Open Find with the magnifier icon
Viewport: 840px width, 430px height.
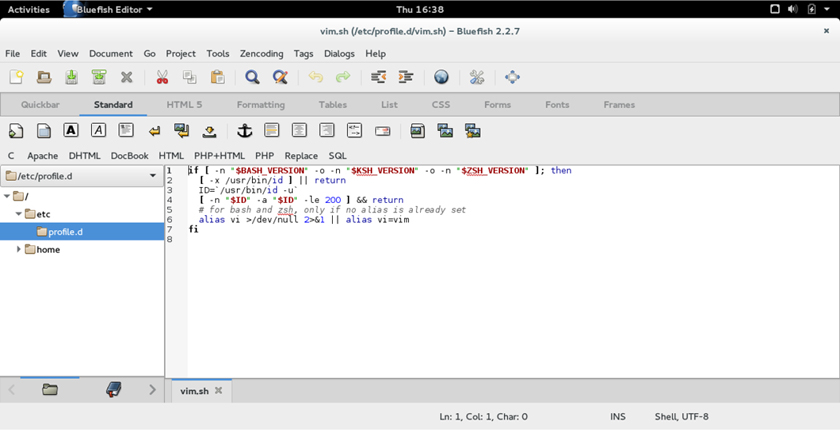point(252,77)
